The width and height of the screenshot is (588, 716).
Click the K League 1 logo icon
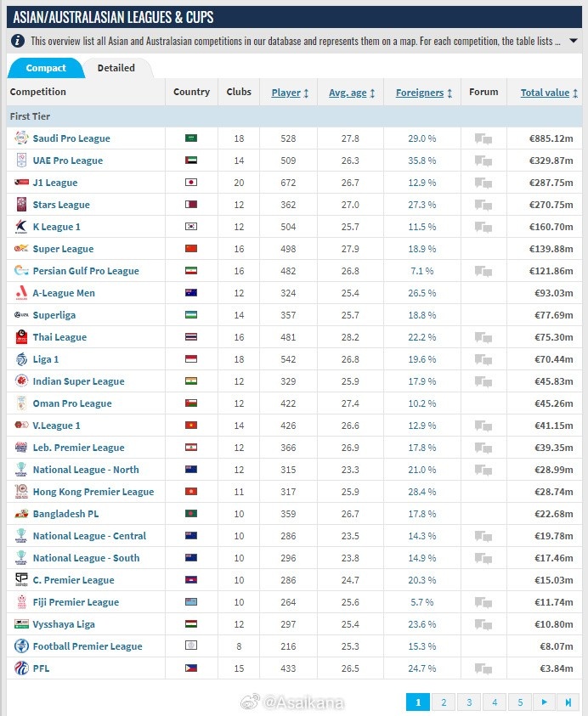click(21, 227)
